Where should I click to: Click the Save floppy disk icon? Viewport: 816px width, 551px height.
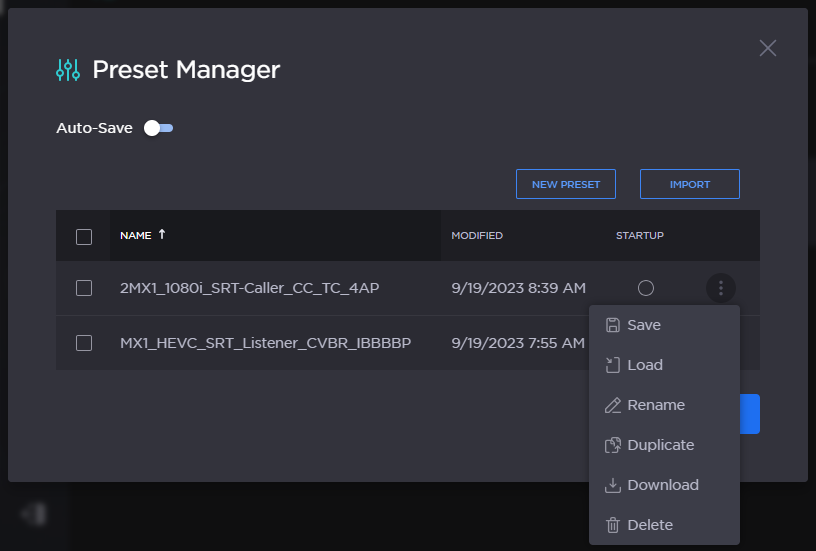point(613,325)
